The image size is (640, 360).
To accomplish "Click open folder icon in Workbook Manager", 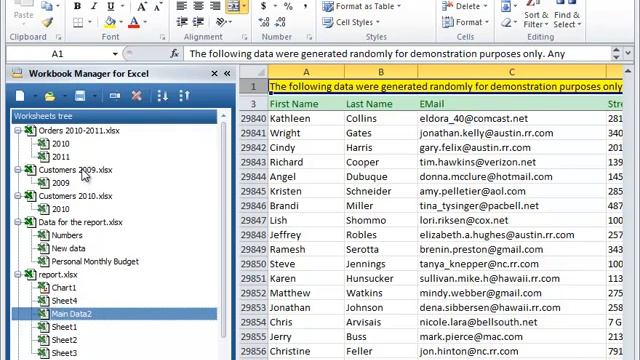I will pos(50,96).
